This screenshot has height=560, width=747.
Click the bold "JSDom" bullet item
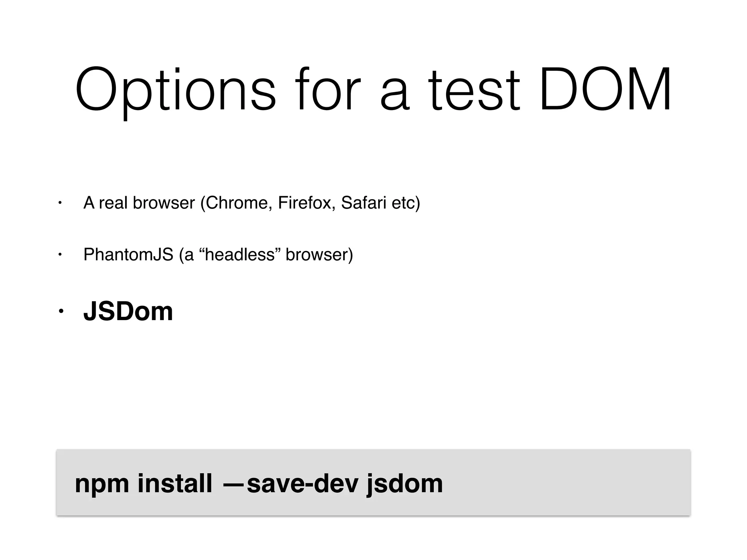tap(128, 312)
